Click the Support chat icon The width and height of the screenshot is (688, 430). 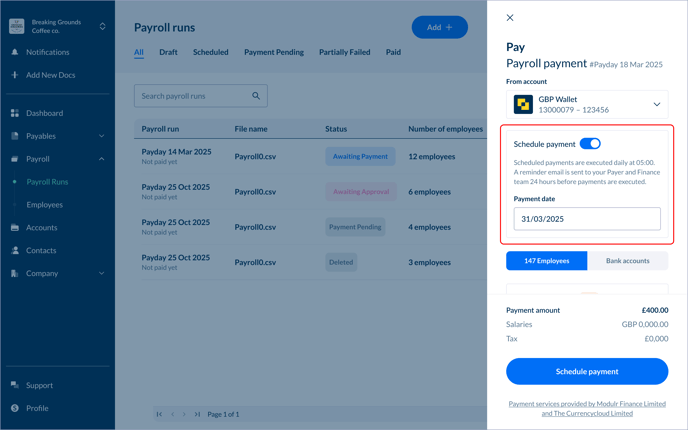click(x=14, y=385)
